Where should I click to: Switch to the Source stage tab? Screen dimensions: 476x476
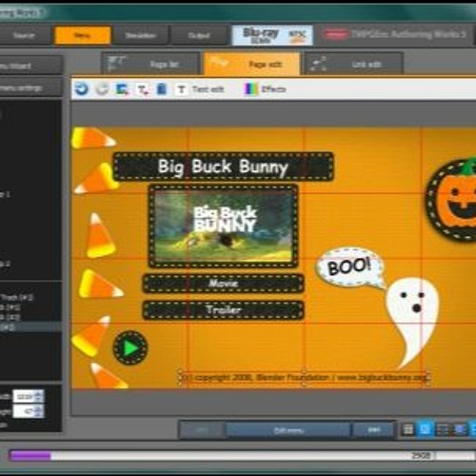[24, 35]
